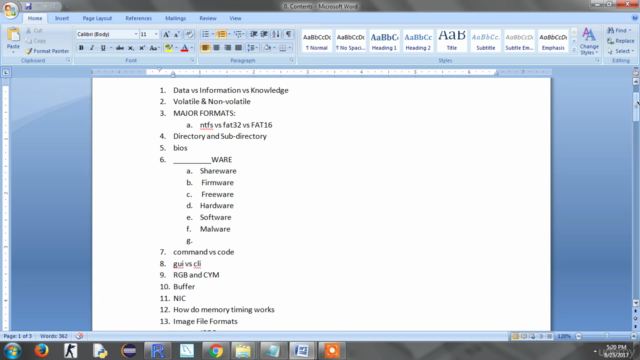This screenshot has width=640, height=360.
Task: Clear formatting icon in Font group
Action: click(189, 34)
